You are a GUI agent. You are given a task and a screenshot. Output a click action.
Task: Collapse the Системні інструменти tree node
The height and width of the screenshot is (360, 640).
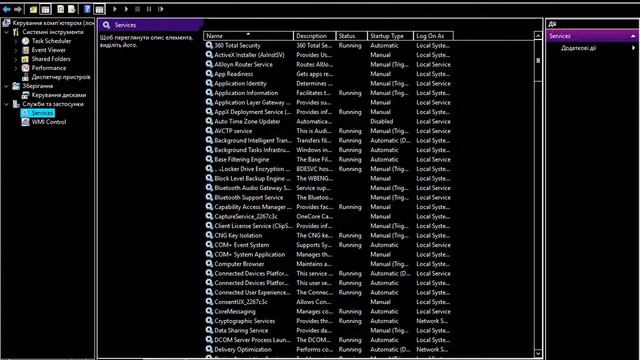coord(7,32)
